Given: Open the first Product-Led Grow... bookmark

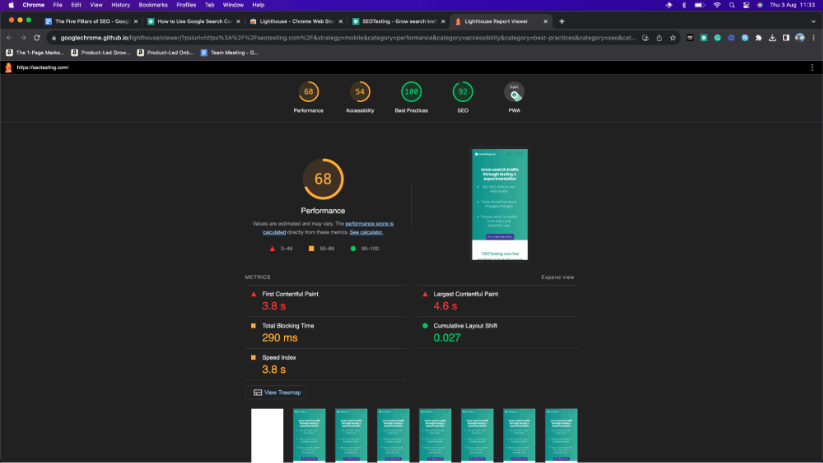Looking at the screenshot, I should (x=100, y=52).
